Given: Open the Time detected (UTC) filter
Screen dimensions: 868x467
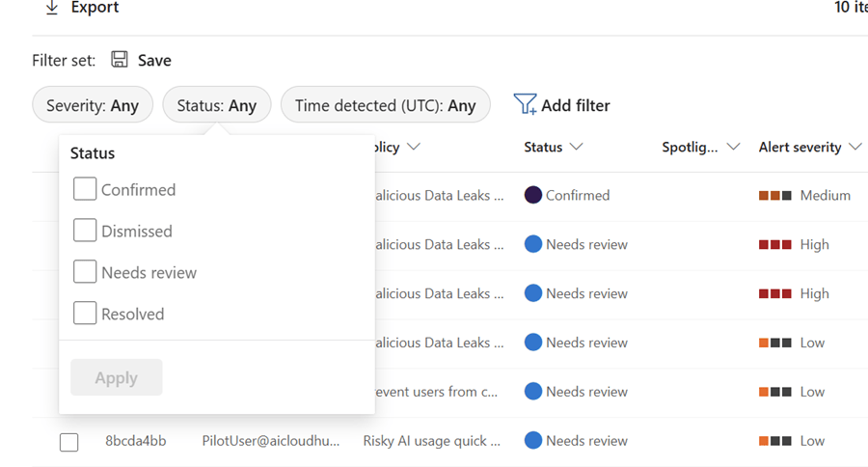Looking at the screenshot, I should [385, 105].
